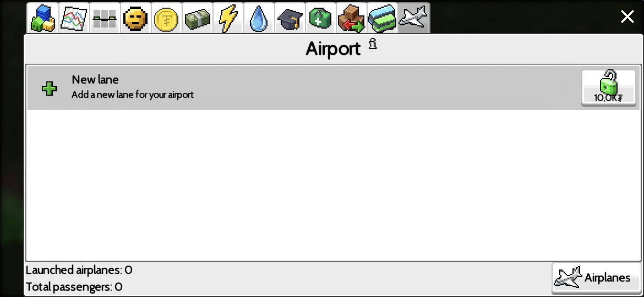Open the crates import export tab

(x=351, y=18)
